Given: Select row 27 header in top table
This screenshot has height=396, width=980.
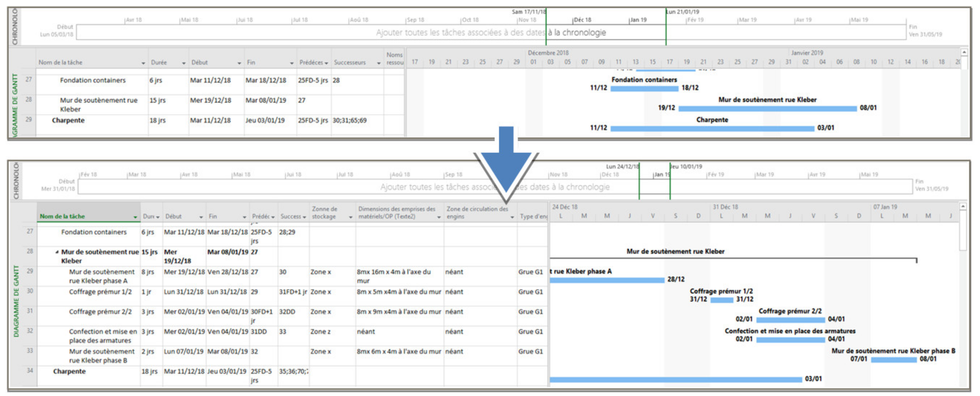Looking at the screenshot, I should [x=29, y=80].
